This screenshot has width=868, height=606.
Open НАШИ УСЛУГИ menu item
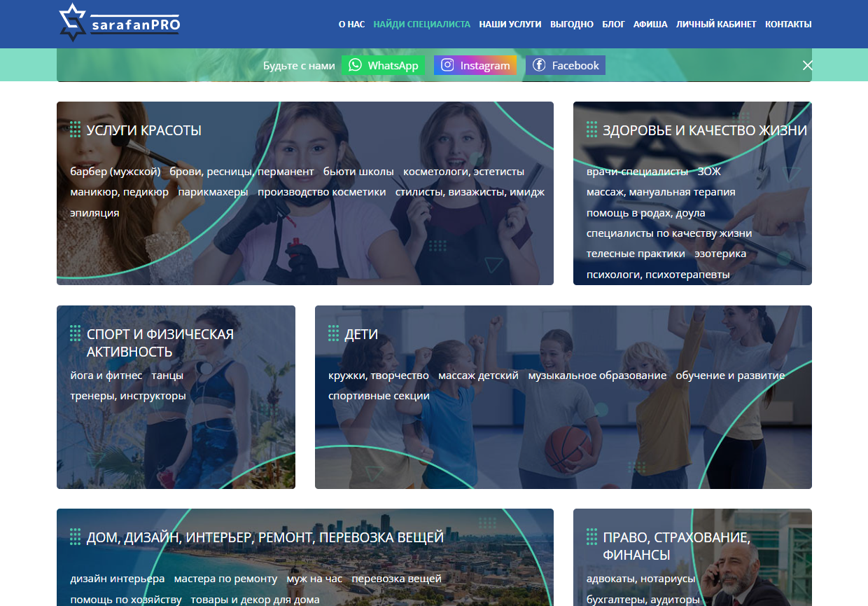click(510, 24)
